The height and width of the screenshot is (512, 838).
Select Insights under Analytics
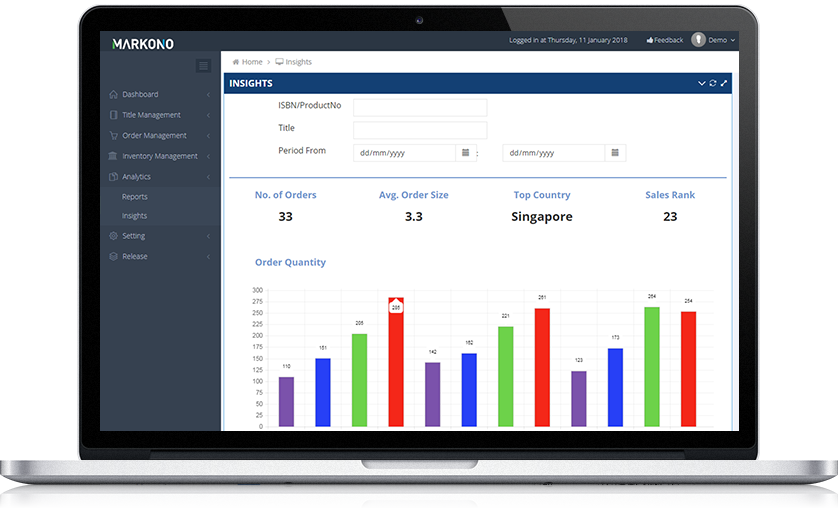tap(134, 216)
